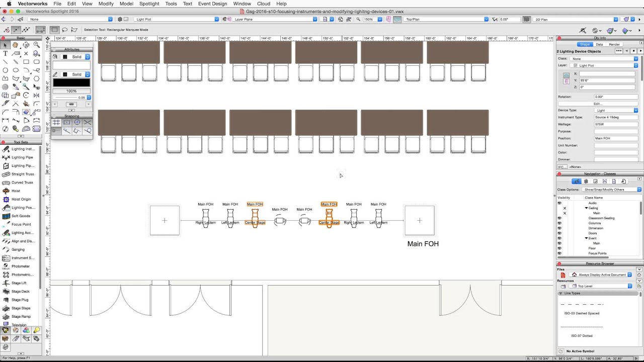
Task: Toggle visibility of Focus Points class
Action: pos(559,253)
